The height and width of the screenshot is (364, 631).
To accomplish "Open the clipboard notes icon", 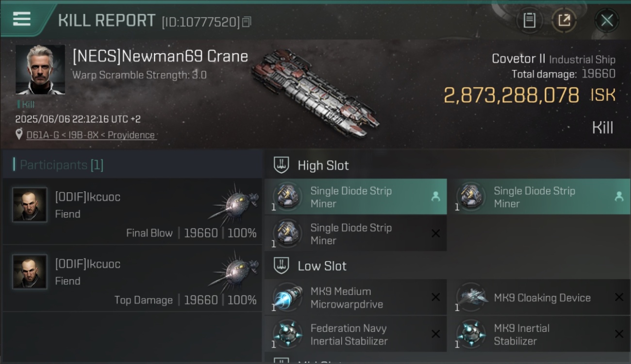I will (529, 20).
